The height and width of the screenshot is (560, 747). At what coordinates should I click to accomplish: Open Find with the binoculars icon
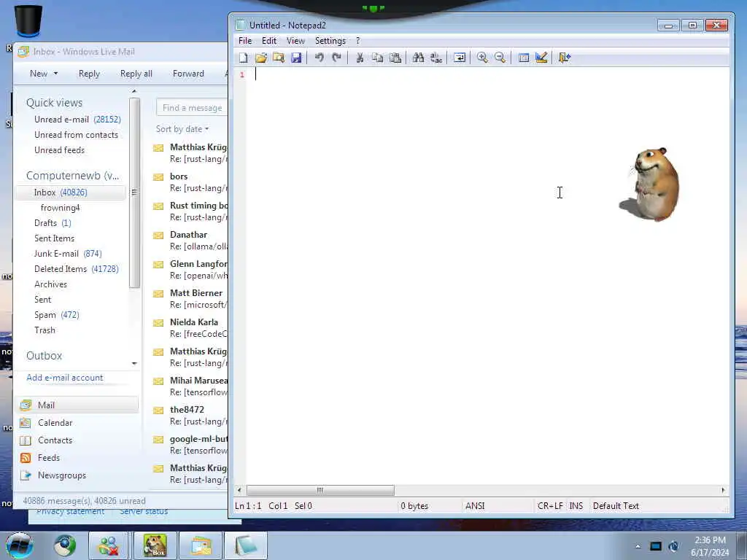pos(418,58)
